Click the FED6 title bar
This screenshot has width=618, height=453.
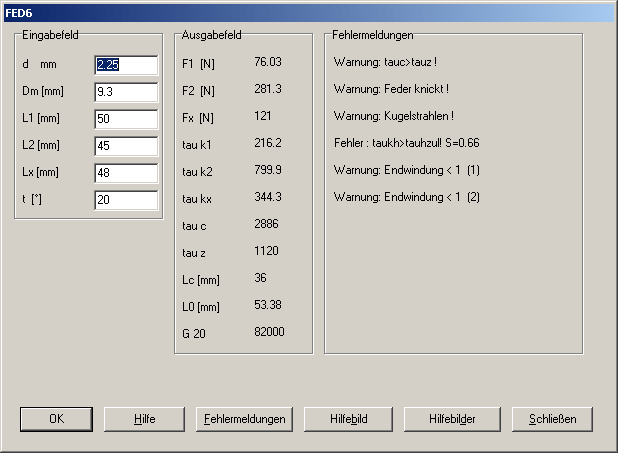(300, 12)
